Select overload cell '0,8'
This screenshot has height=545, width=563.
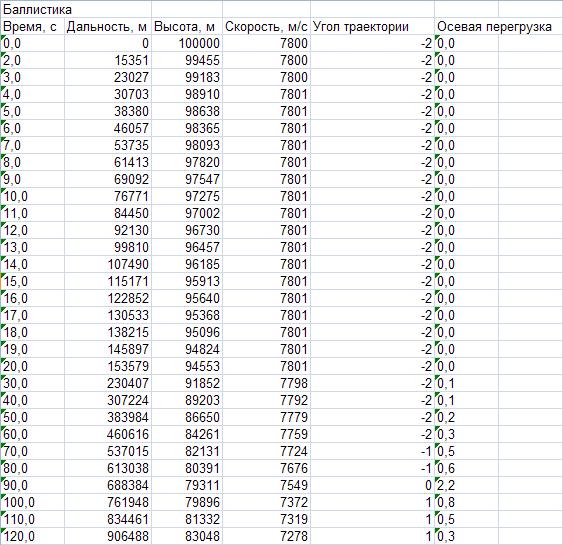466,502
